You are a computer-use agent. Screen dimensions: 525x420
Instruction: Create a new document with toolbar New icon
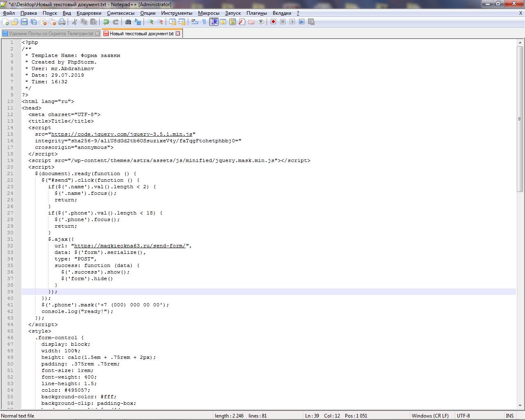pos(6,22)
